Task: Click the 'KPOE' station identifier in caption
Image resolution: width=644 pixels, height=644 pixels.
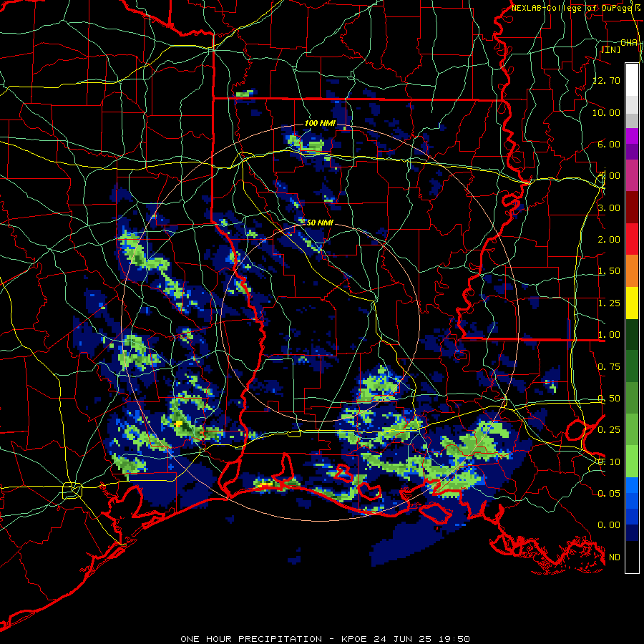Action: pyautogui.click(x=355, y=639)
